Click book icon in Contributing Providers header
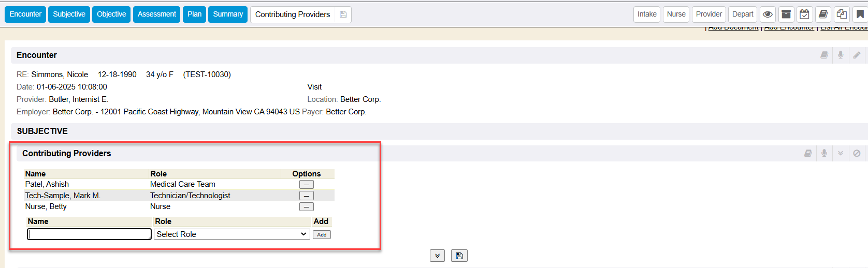 [808, 153]
